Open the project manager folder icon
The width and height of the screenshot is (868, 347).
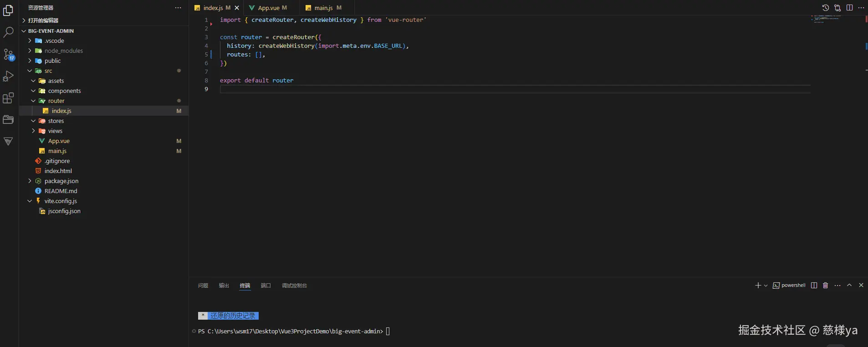pyautogui.click(x=8, y=120)
